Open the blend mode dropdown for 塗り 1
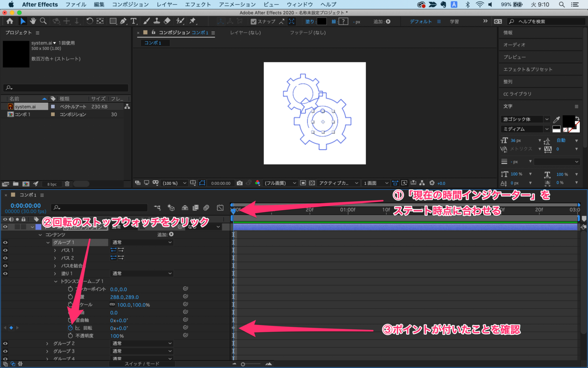The width and height of the screenshot is (588, 368). point(142,273)
